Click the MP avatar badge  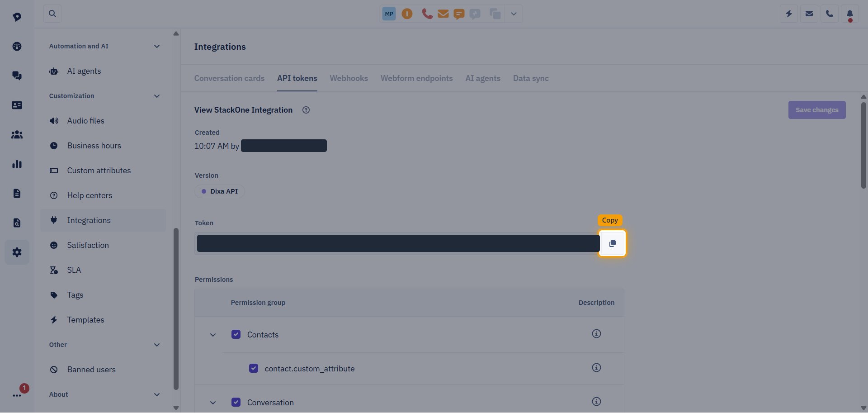click(x=389, y=14)
